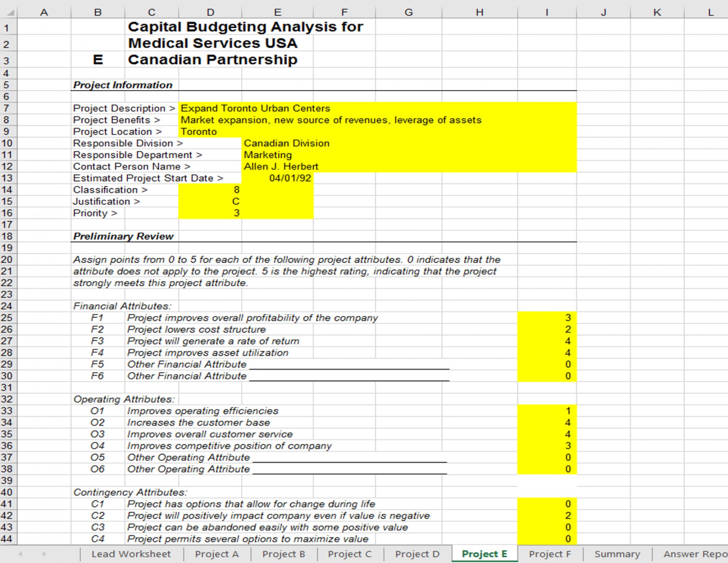The height and width of the screenshot is (563, 728).
Task: Select column I header
Action: point(547,12)
